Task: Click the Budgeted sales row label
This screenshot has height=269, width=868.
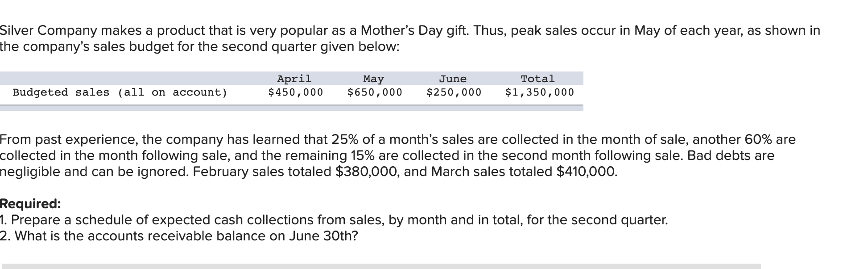Action: click(x=120, y=92)
